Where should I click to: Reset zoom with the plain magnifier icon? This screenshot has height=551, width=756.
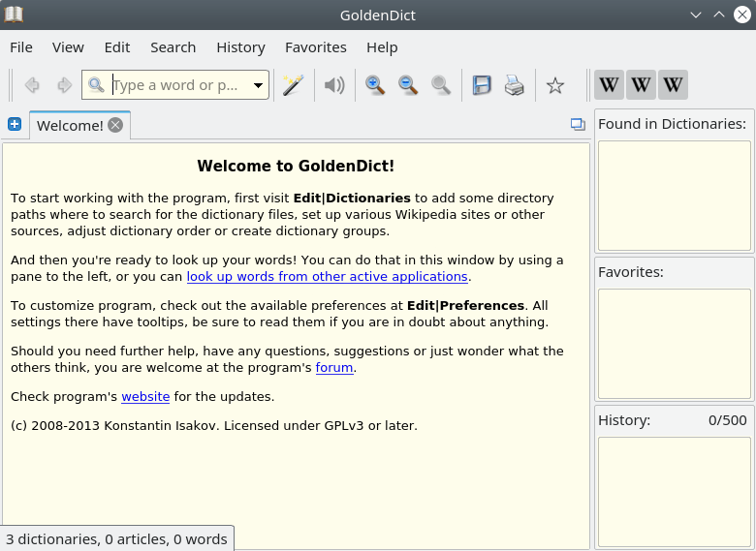coord(441,85)
